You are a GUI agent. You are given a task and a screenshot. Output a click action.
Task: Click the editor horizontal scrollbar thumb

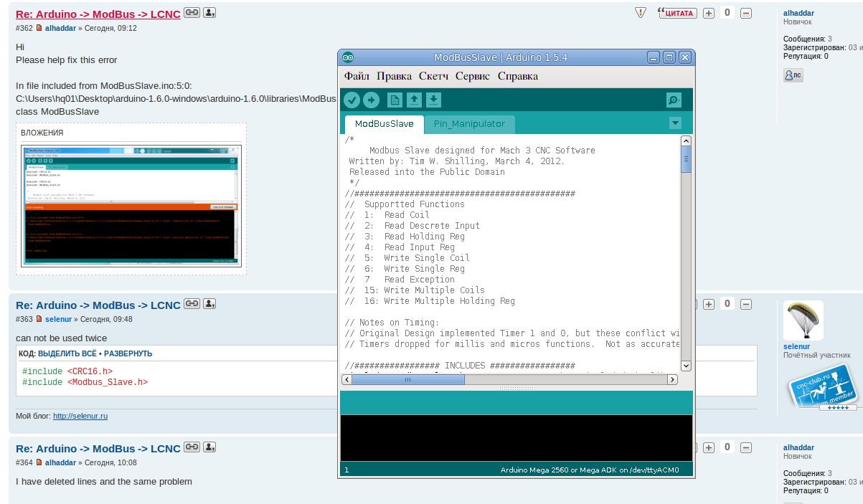point(408,380)
